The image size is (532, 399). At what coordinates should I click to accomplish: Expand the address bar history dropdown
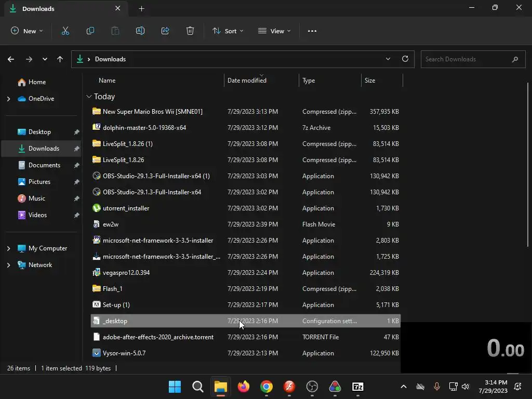(x=388, y=59)
